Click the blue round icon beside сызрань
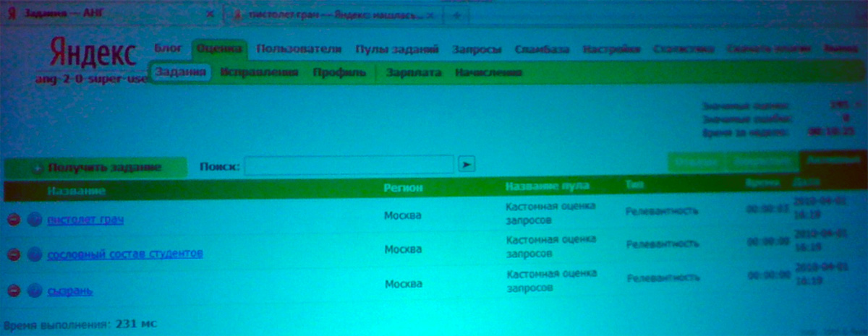Image resolution: width=868 pixels, height=336 pixels. (x=34, y=290)
